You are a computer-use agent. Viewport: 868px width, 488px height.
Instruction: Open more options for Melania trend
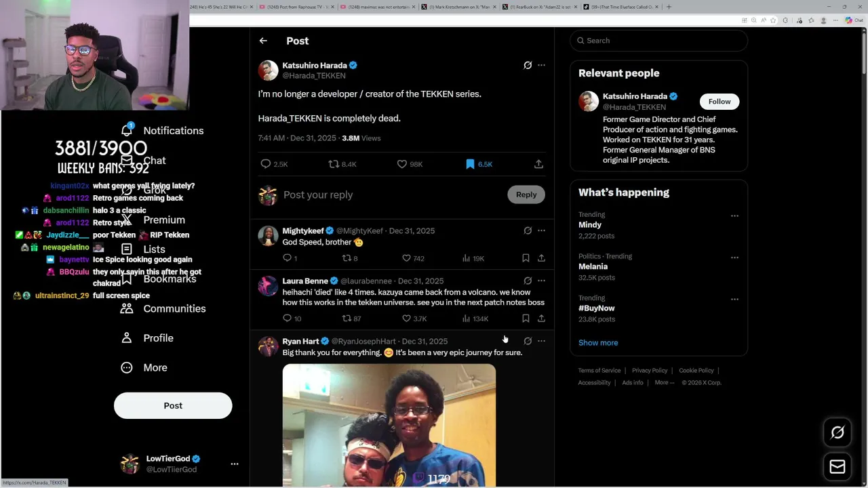coord(734,258)
